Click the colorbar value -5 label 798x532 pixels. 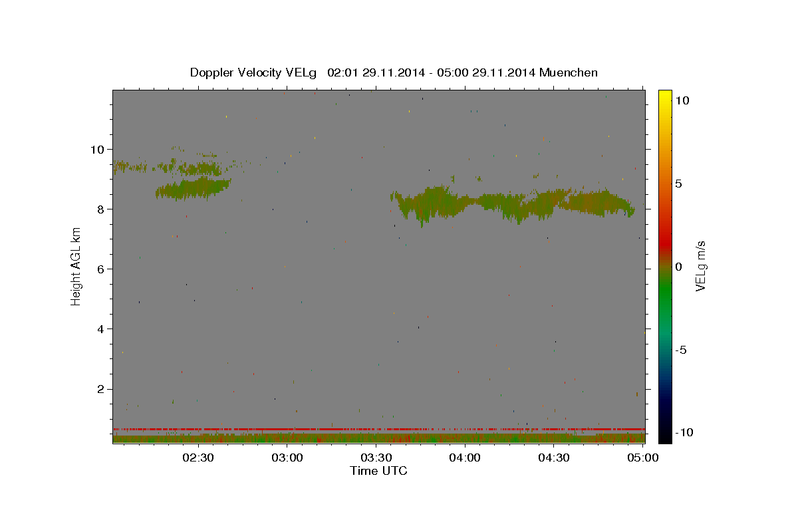(x=681, y=350)
